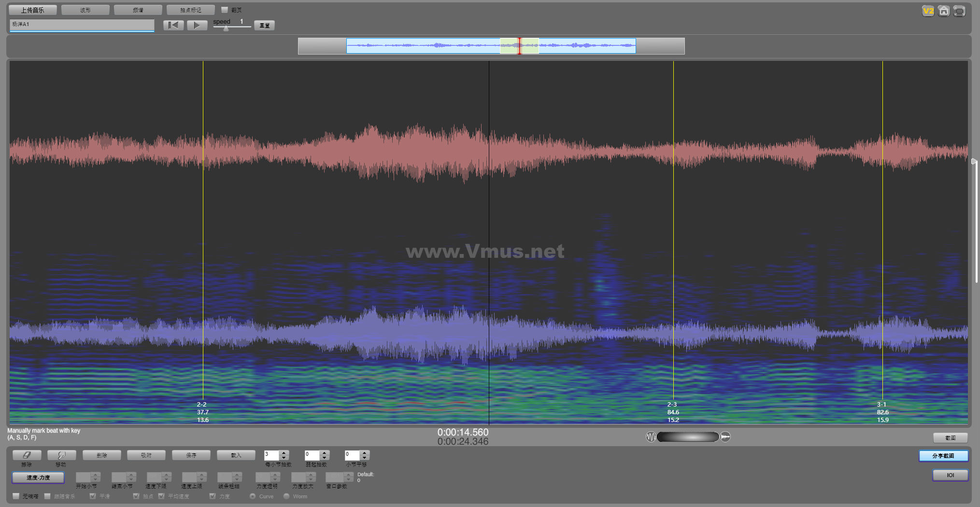Go to home via house icon
Screen dimensions: 980x507
point(943,11)
